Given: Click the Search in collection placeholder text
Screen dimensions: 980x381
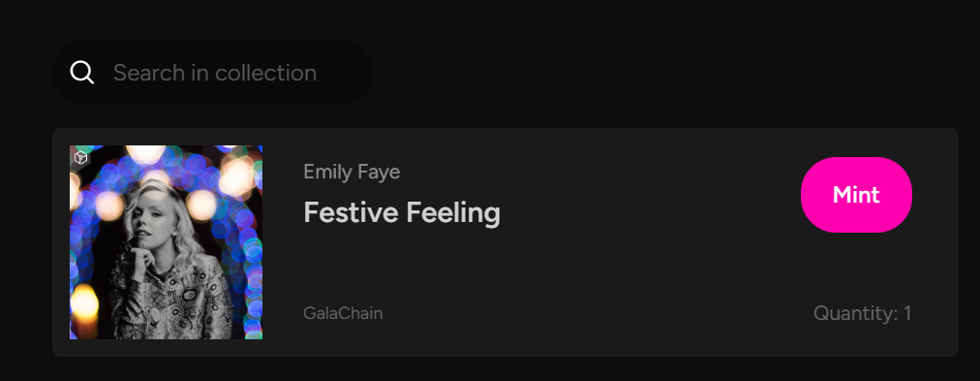Looking at the screenshot, I should [x=215, y=74].
